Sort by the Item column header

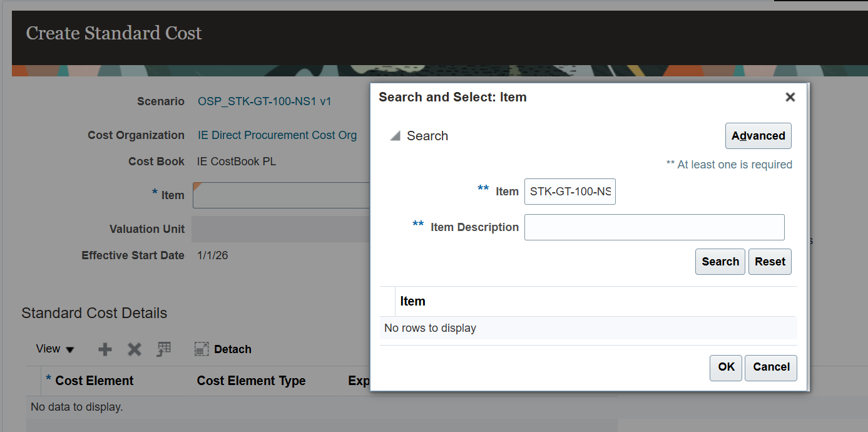tap(412, 301)
